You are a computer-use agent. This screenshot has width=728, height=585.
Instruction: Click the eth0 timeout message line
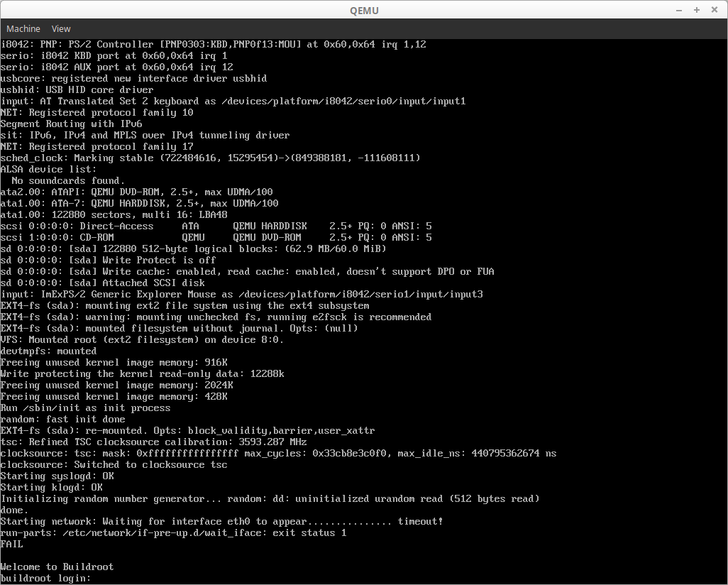(221, 521)
